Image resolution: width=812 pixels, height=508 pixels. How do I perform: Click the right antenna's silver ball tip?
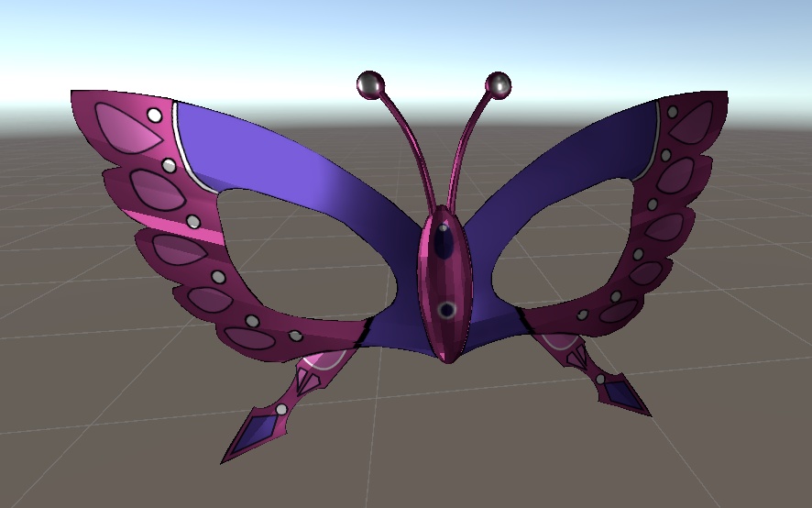coord(499,85)
